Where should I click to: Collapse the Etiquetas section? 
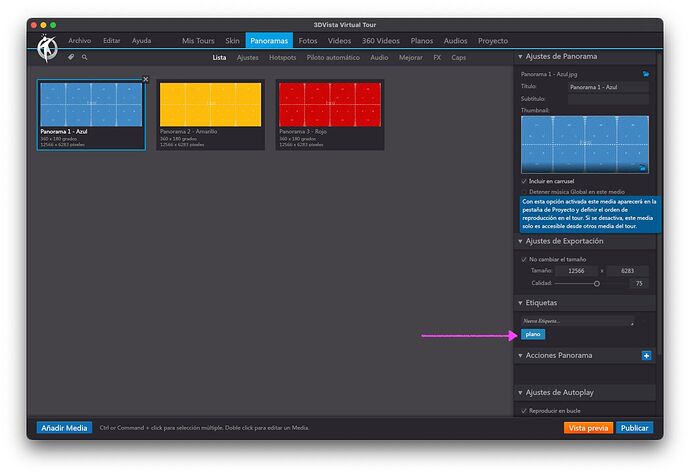click(520, 303)
